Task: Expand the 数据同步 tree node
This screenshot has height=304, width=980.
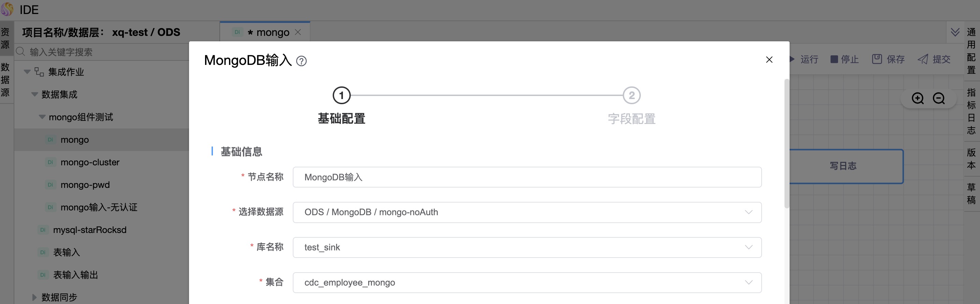Action: (x=34, y=297)
